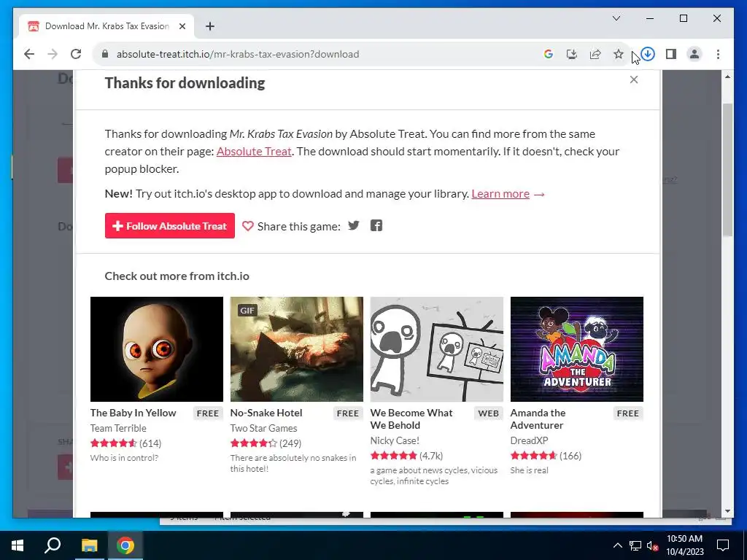
Task: Show hidden system tray icons
Action: [x=617, y=545]
